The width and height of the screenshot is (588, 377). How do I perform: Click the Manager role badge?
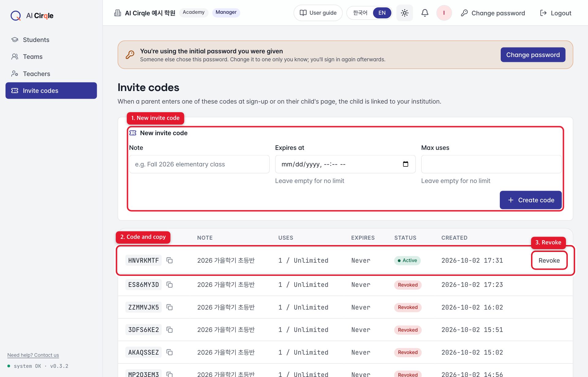click(x=226, y=12)
